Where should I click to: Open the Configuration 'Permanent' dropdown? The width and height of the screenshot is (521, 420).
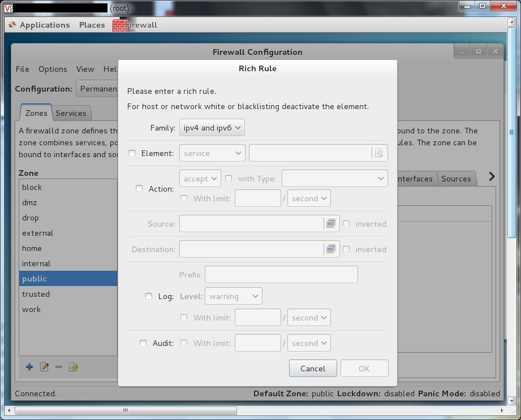[x=97, y=89]
